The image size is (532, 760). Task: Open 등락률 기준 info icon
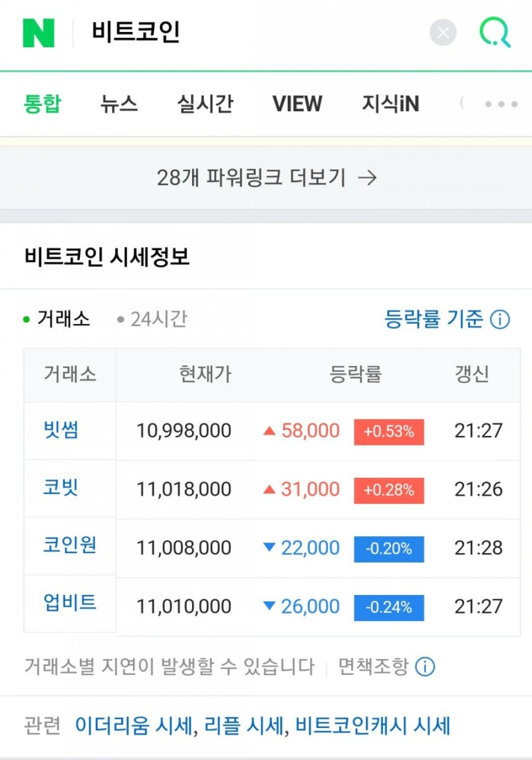499,319
